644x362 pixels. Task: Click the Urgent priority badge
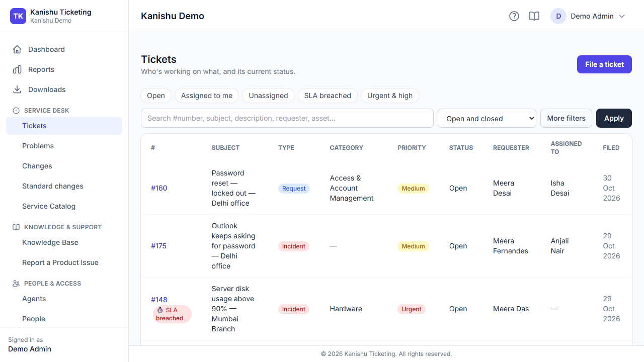click(412, 309)
